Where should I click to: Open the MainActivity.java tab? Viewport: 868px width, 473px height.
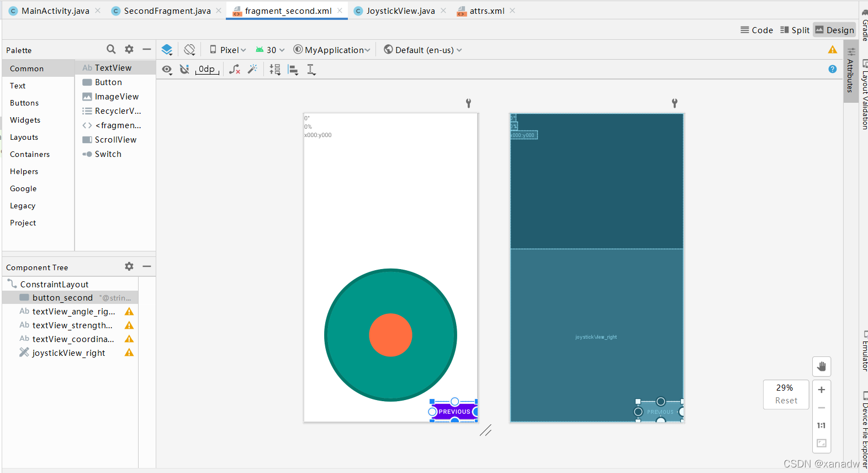pyautogui.click(x=55, y=10)
